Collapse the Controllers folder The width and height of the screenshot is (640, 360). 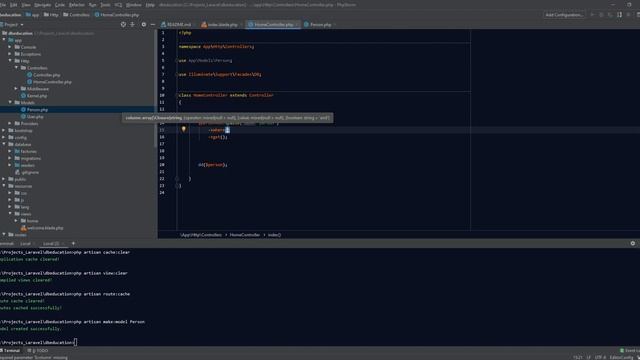click(16, 68)
